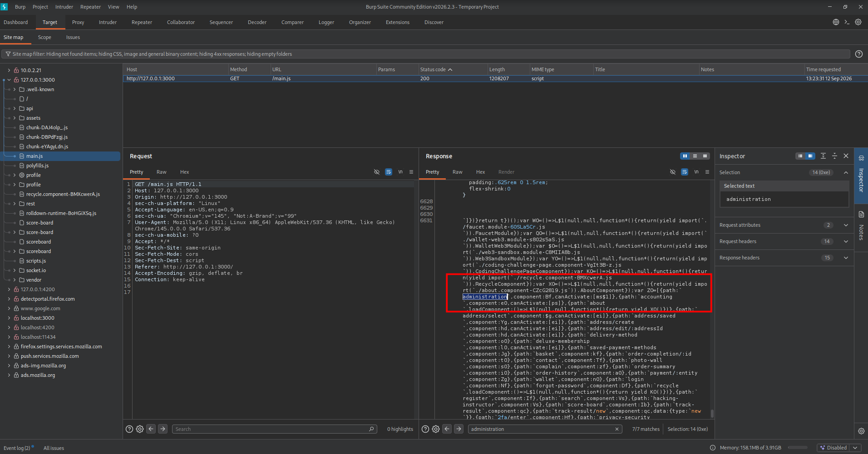Go to next match in Request search
Screen dimensions: 868x454
coord(163,429)
